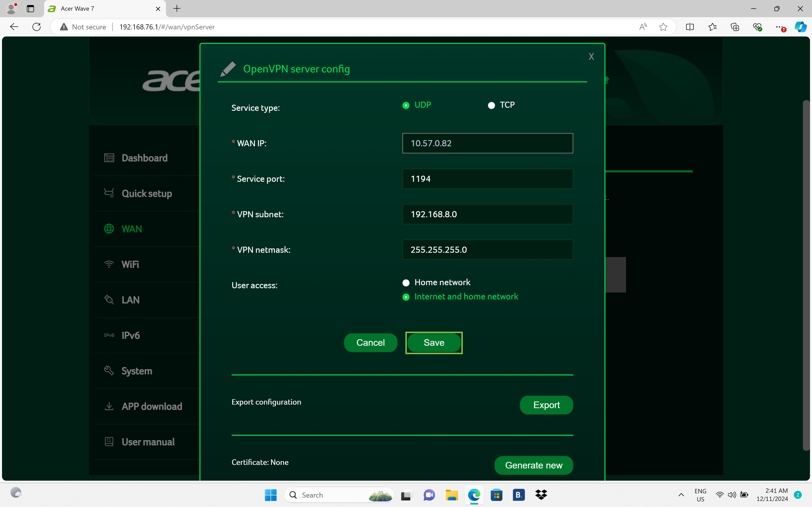The width and height of the screenshot is (812, 507).
Task: Click the VPN subnet input field
Action: (x=487, y=214)
